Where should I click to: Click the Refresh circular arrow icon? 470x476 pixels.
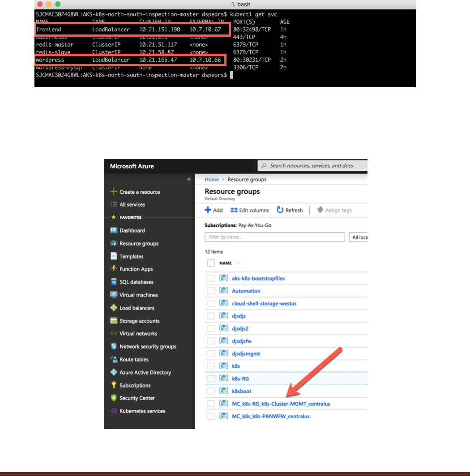click(x=280, y=210)
